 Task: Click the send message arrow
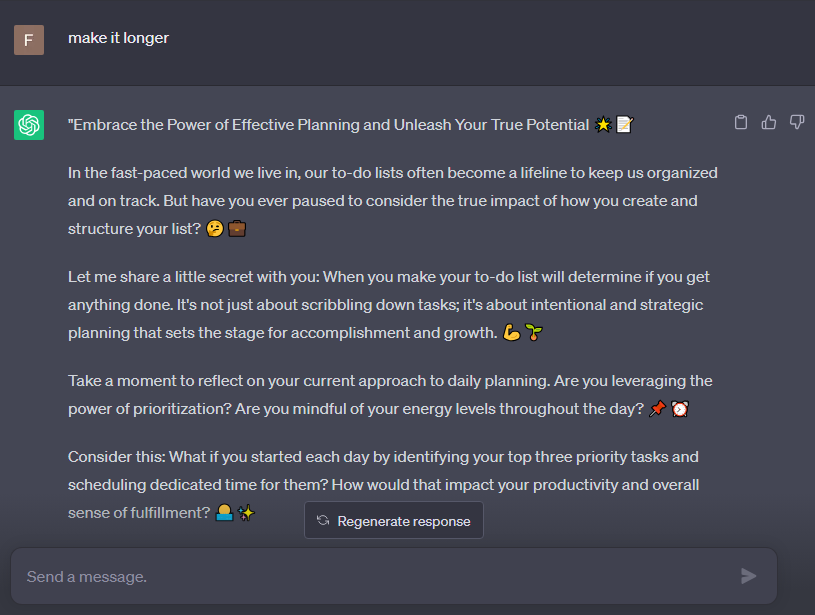(x=748, y=575)
